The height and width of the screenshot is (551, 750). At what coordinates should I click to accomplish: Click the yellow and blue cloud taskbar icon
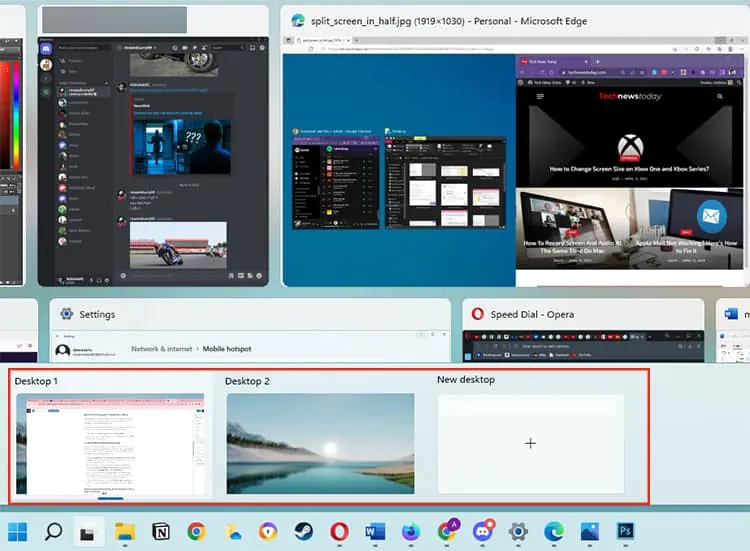[x=233, y=532]
